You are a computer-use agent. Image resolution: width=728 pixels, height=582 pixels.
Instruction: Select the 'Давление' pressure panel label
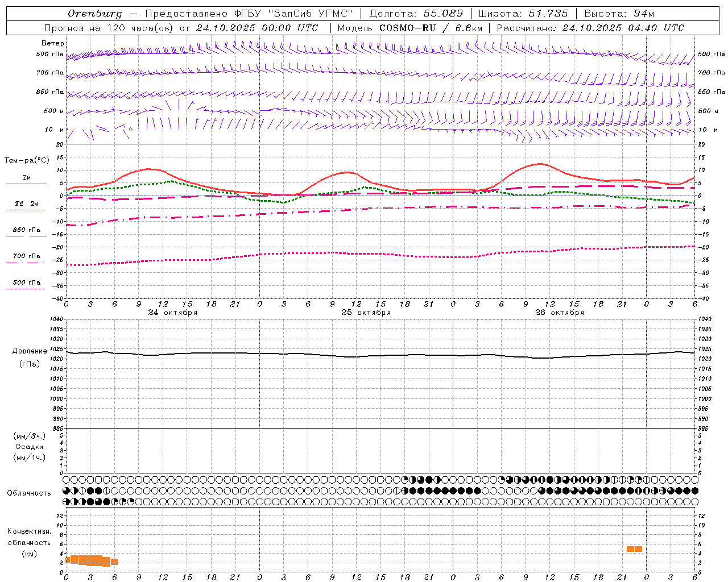tap(30, 351)
